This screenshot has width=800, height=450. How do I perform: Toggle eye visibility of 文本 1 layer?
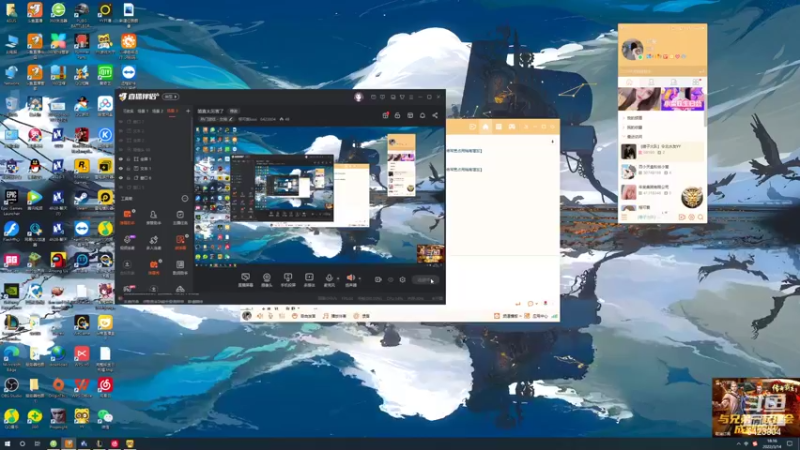pos(121,168)
